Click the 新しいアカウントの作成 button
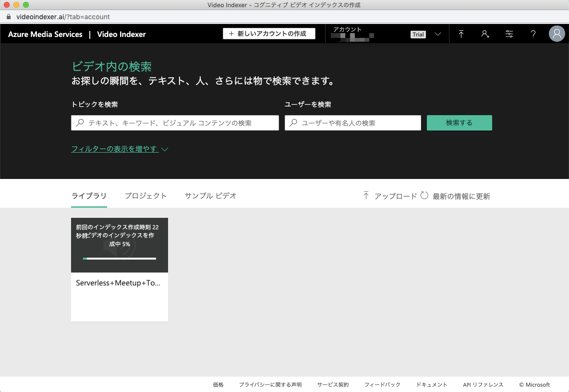This screenshot has width=569, height=392. click(x=268, y=34)
